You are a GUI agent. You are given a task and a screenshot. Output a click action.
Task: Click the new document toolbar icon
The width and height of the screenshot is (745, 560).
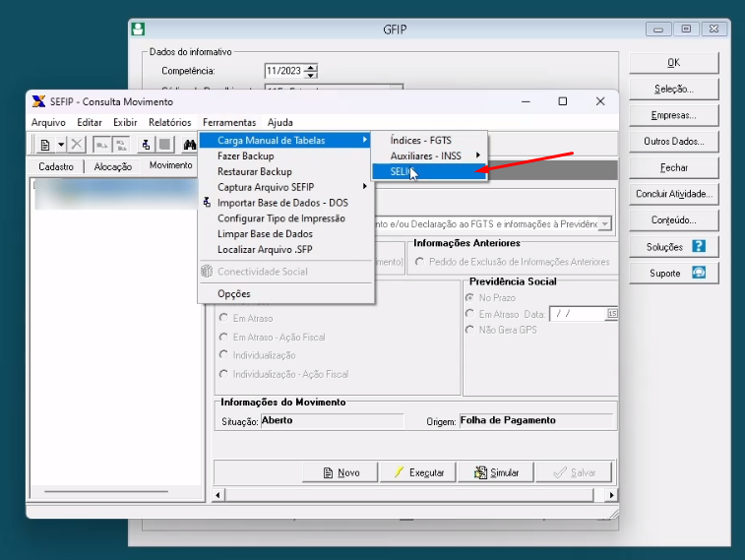coord(45,145)
